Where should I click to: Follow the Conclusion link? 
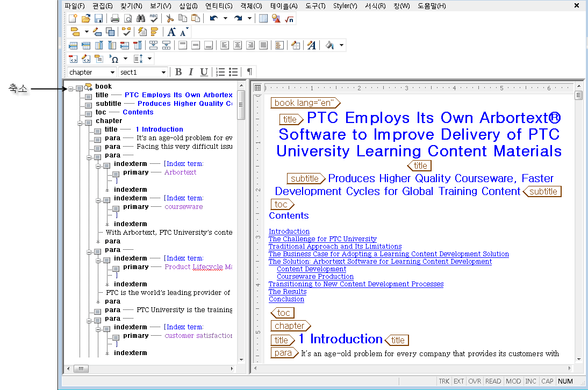point(286,299)
